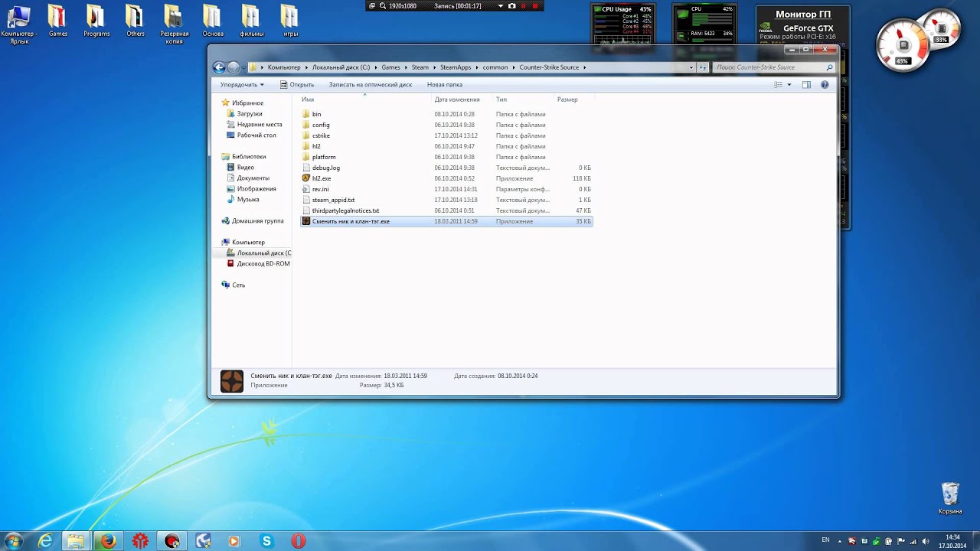This screenshot has width=980, height=551.
Task: Open Видео library
Action: [246, 167]
